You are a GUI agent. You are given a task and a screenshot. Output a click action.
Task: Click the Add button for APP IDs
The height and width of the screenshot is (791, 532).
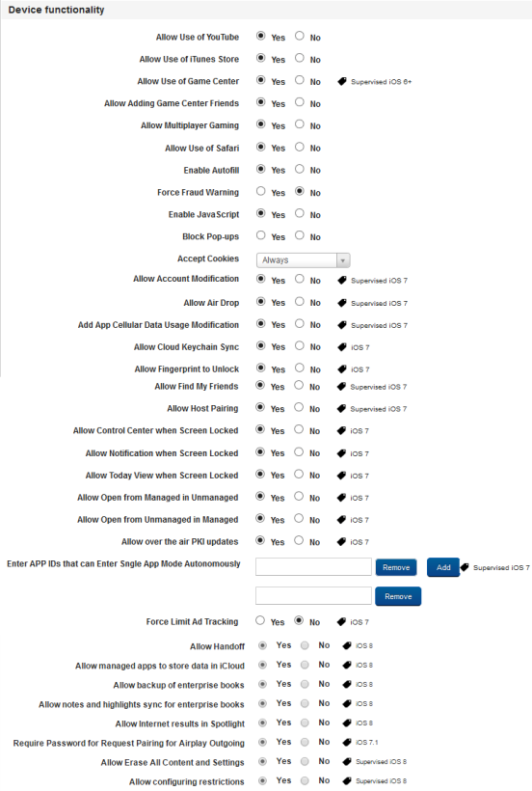click(x=443, y=567)
